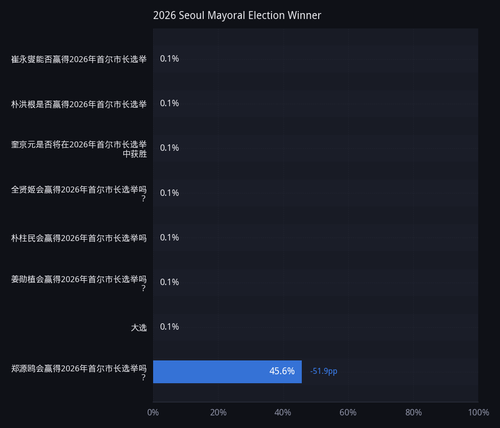Click the 全贤姬 candidate label
This screenshot has height=428, width=500.
click(79, 194)
